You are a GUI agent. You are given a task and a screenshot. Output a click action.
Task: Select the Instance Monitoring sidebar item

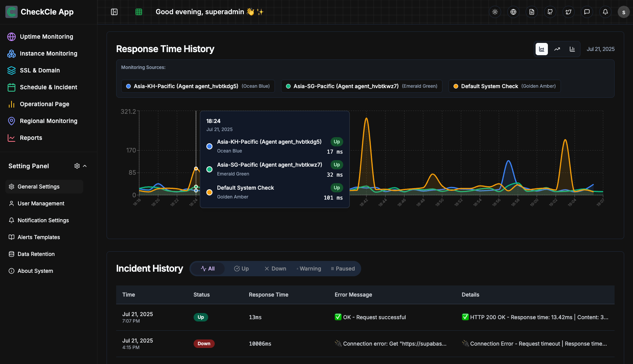click(48, 53)
